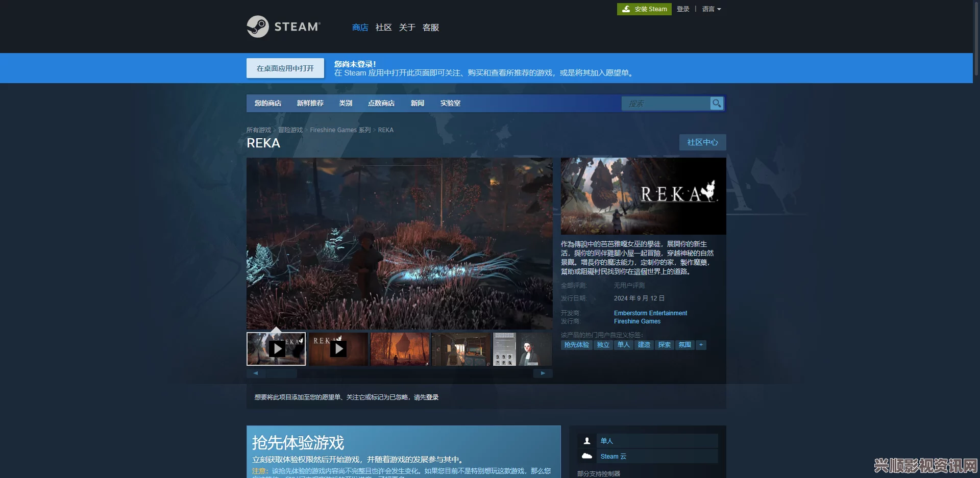This screenshot has height=478, width=980.
Task: Click the Steam cloud icon
Action: coord(587,456)
